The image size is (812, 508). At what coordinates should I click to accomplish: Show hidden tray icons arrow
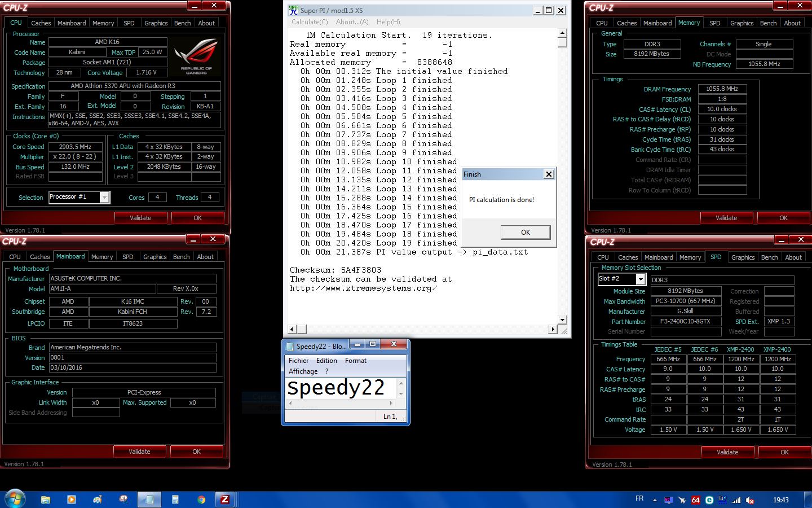click(x=655, y=500)
